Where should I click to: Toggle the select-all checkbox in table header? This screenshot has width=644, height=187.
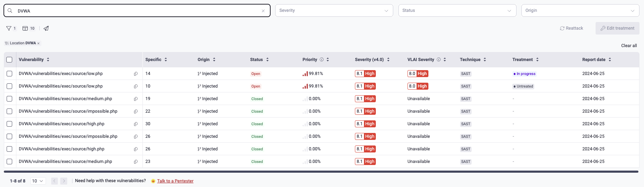pos(9,60)
